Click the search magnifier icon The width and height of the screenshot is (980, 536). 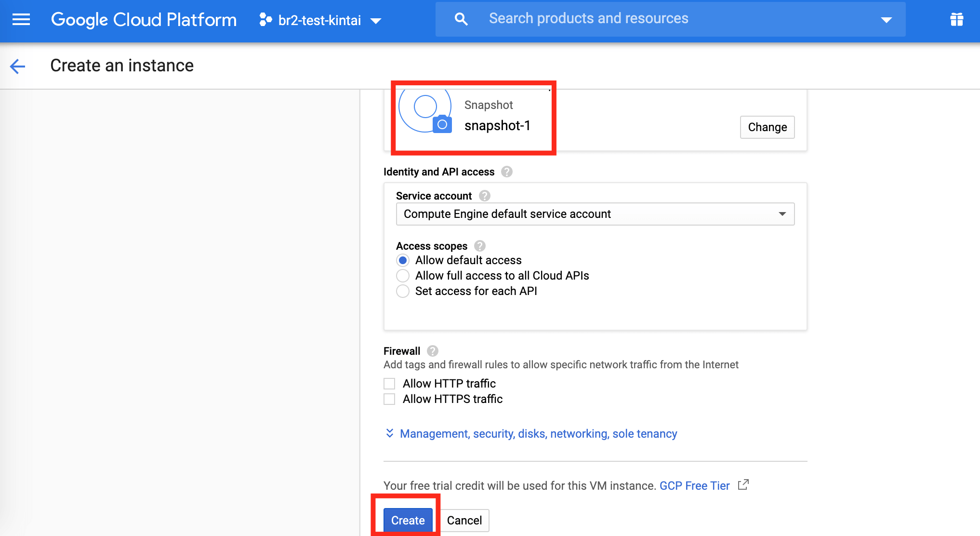tap(461, 19)
